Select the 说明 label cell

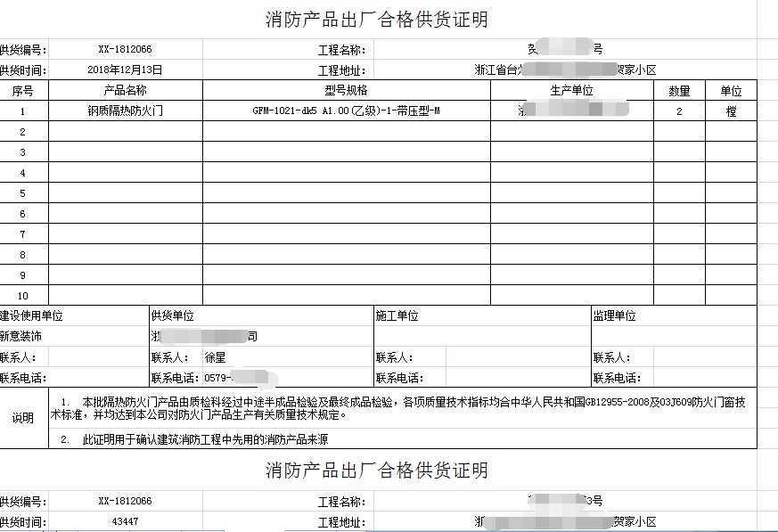[x=23, y=418]
